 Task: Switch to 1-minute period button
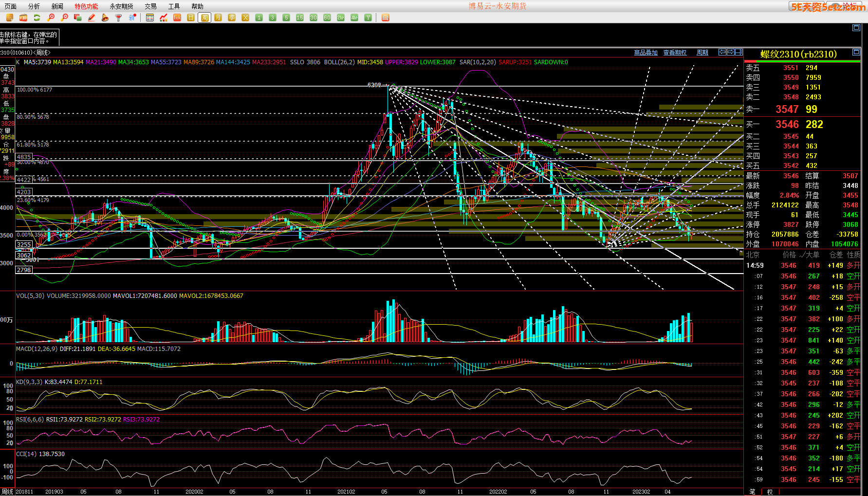[259, 18]
